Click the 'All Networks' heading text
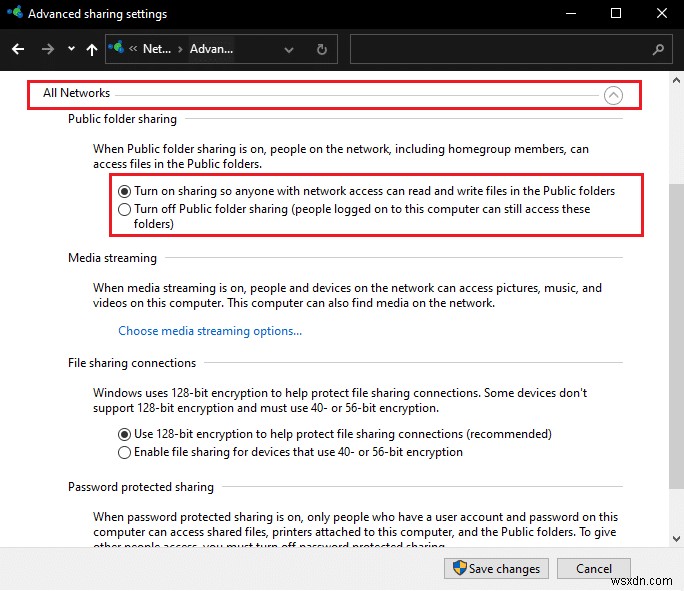 [76, 93]
